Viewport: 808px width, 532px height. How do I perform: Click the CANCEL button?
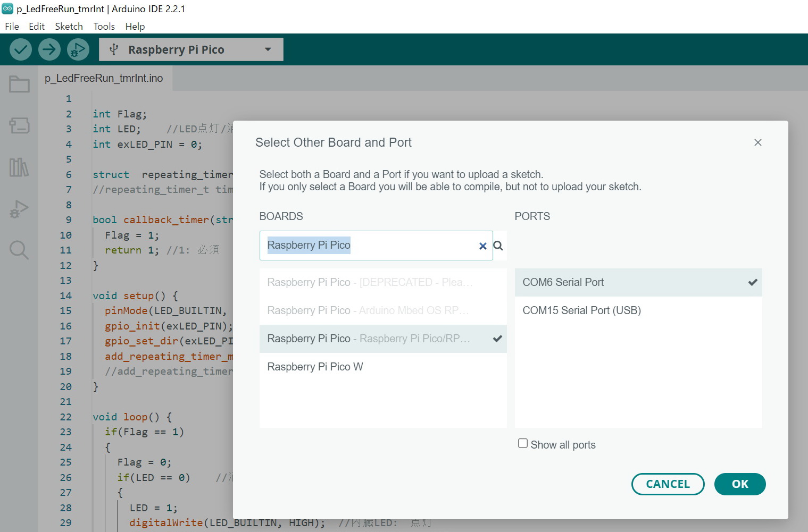[668, 484]
